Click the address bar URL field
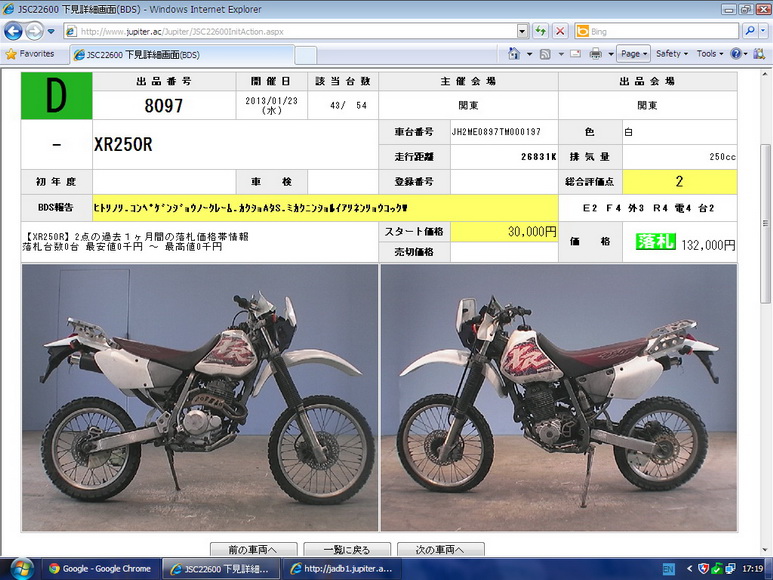Screen dimensions: 773x580 [x=290, y=32]
